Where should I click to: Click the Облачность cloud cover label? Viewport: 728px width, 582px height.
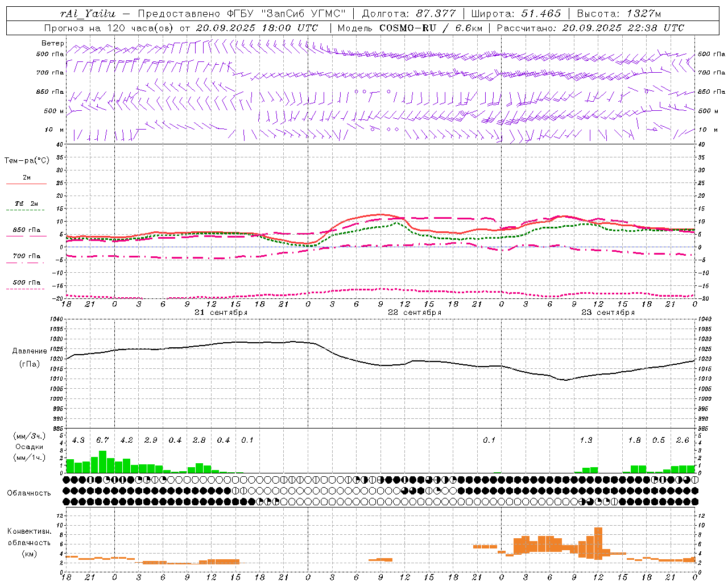click(x=29, y=493)
